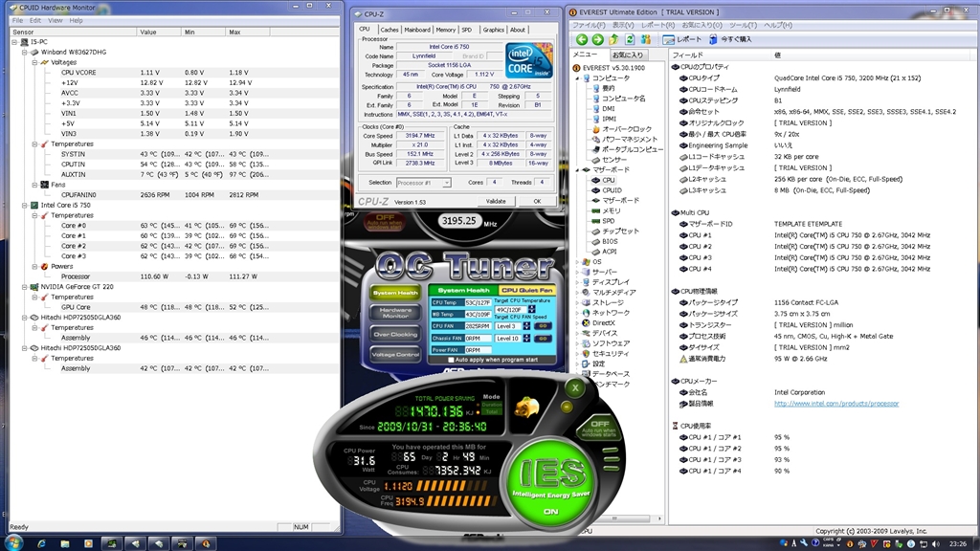The image size is (980, 551).
Task: Open the View menu in Hardware Monitor
Action: pyautogui.click(x=56, y=19)
